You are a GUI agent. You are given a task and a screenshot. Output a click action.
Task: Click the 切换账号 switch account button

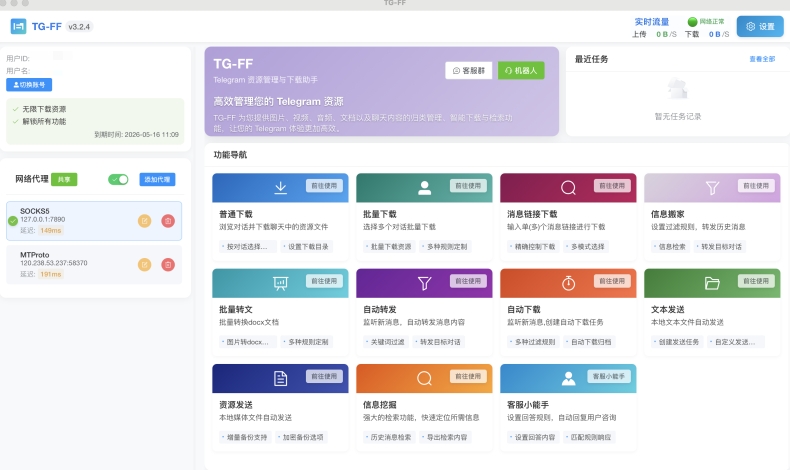tap(29, 85)
